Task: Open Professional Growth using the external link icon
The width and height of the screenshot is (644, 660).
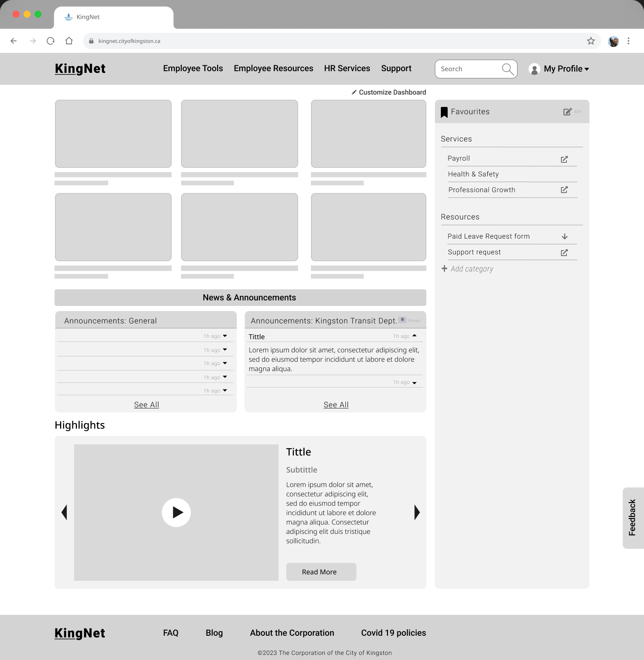Action: pos(564,190)
